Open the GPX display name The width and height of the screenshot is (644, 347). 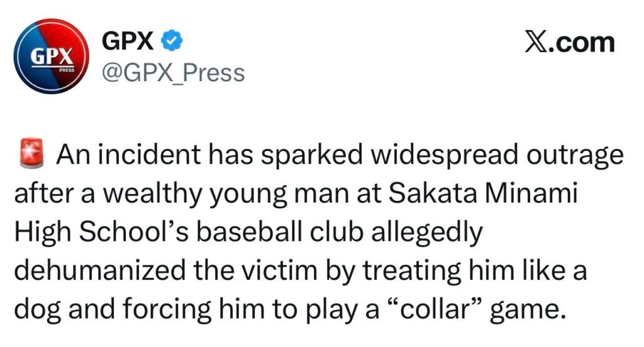127,41
